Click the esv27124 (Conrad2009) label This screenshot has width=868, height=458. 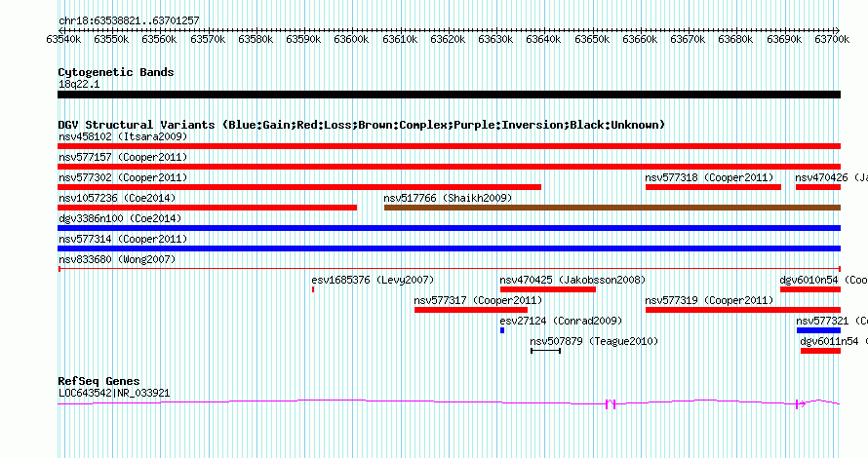pos(561,321)
